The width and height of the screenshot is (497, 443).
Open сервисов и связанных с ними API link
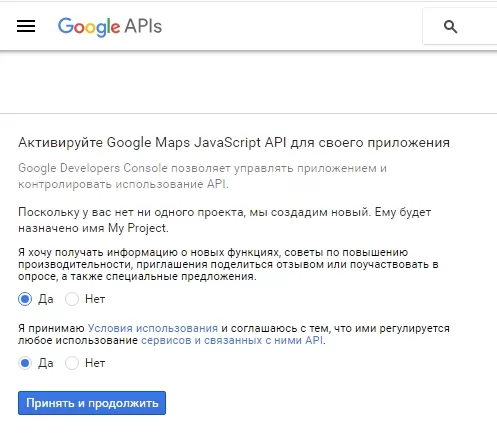(232, 340)
